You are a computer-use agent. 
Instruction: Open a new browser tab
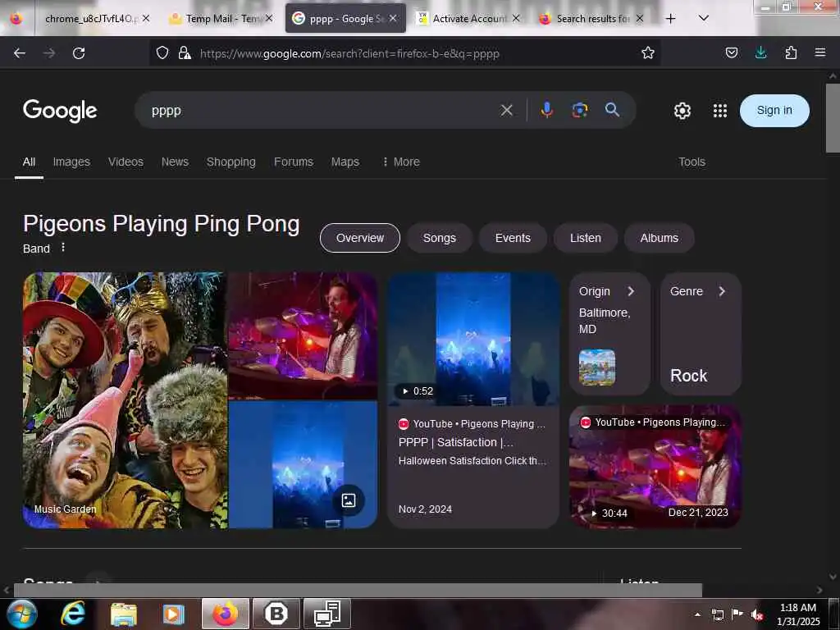(x=670, y=19)
